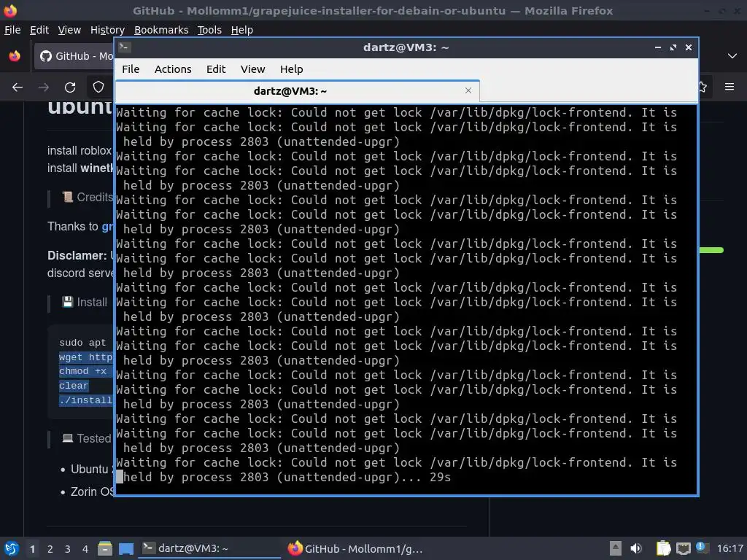Click the highlighted 'wget http' code line
747x560 pixels.
(x=86, y=357)
